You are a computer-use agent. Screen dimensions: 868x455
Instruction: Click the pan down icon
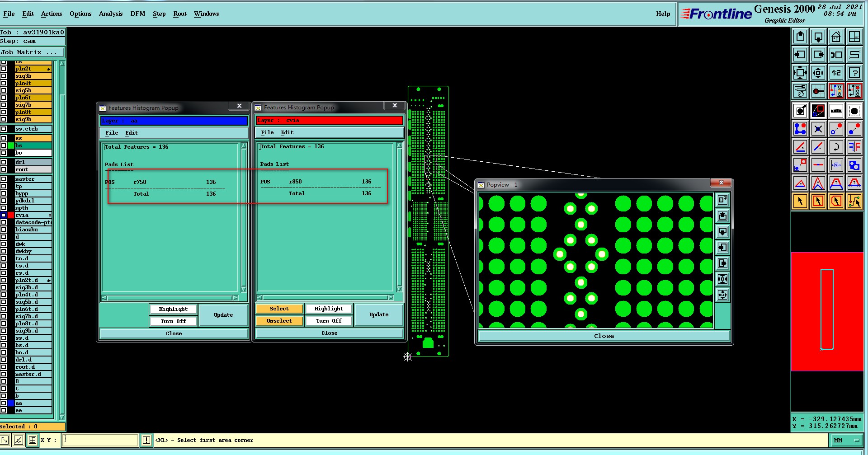click(x=818, y=37)
